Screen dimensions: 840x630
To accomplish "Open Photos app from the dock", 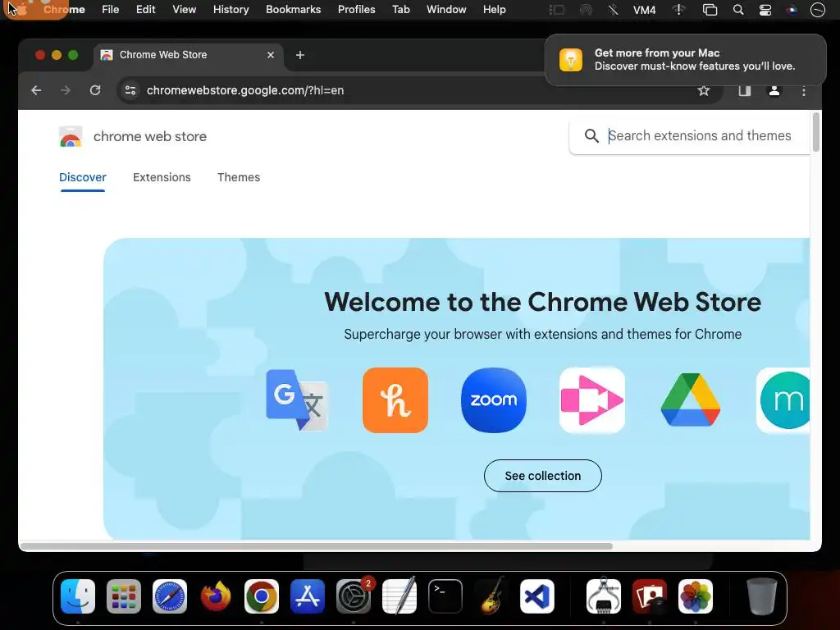I will point(696,596).
